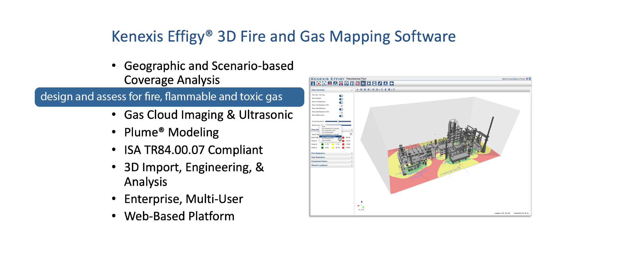Enable Show Fire Detectors FOV switch

click(x=341, y=106)
